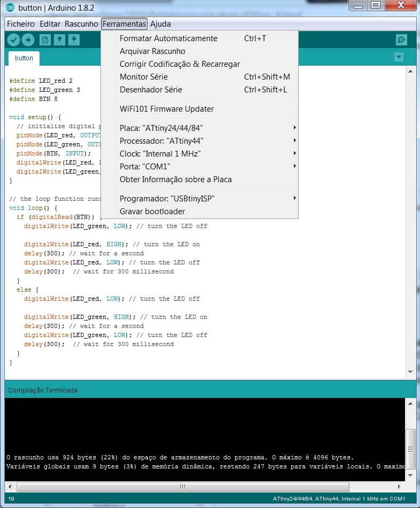420x508 pixels.
Task: Click the 'void loop() {' line
Action: [33, 208]
